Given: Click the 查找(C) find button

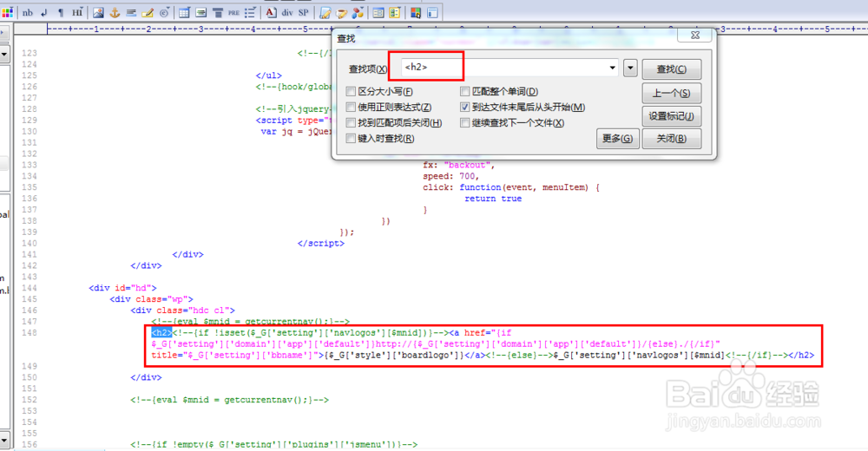Looking at the screenshot, I should (672, 69).
